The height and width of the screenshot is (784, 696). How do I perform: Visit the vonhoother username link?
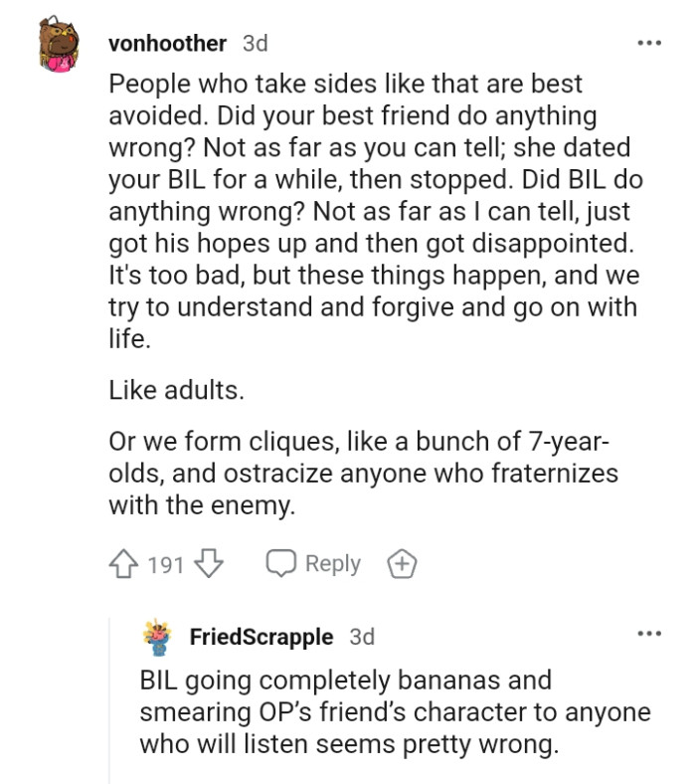click(166, 44)
